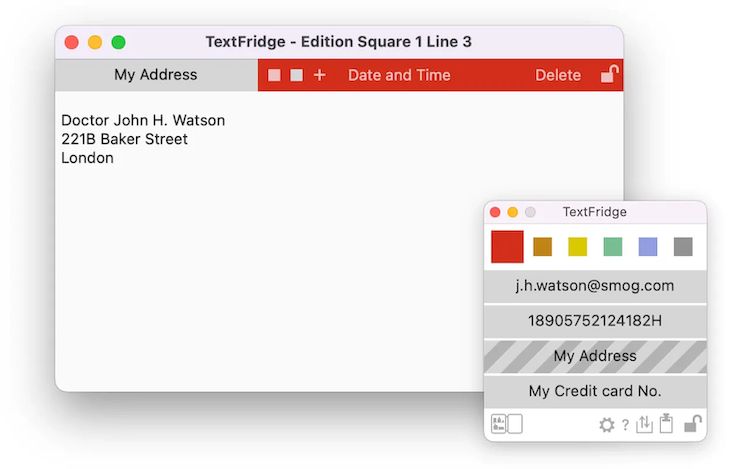750x469 pixels.
Task: Click the j.h.watson@smog.com line
Action: click(x=595, y=286)
